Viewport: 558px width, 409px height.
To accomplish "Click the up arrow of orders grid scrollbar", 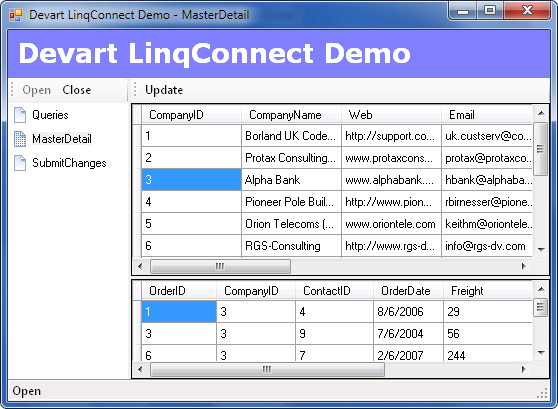I will tap(541, 289).
